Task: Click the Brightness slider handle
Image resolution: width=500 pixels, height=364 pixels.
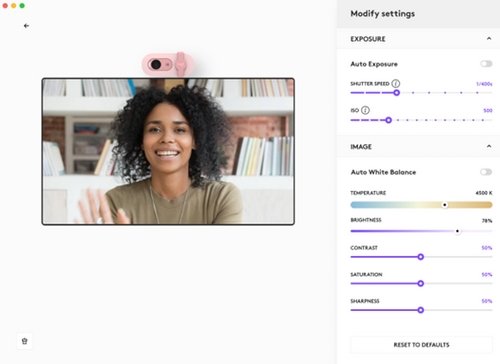Action: click(x=457, y=231)
